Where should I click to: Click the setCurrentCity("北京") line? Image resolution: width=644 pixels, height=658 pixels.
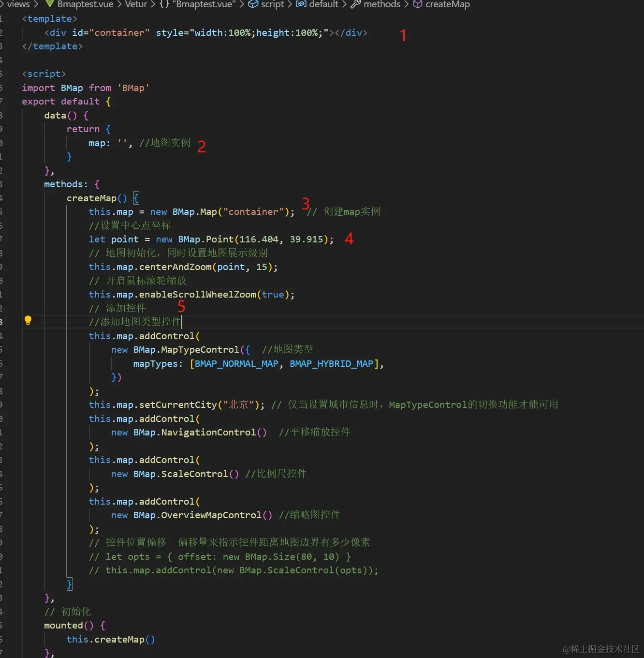coord(323,405)
